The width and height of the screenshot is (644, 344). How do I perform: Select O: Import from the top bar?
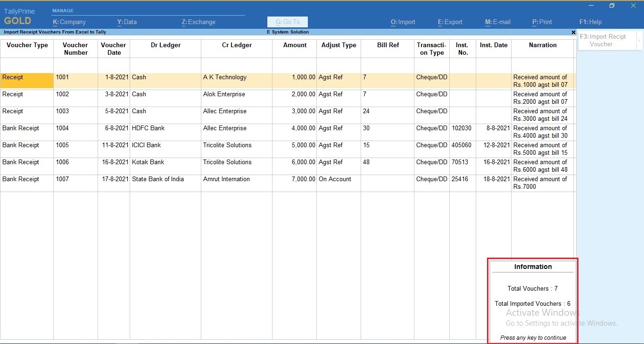[x=403, y=22]
